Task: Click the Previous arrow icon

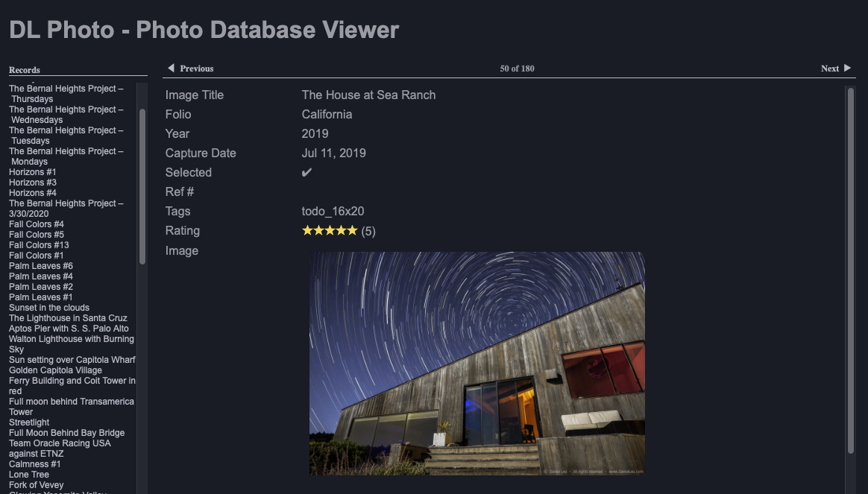Action: pos(171,69)
